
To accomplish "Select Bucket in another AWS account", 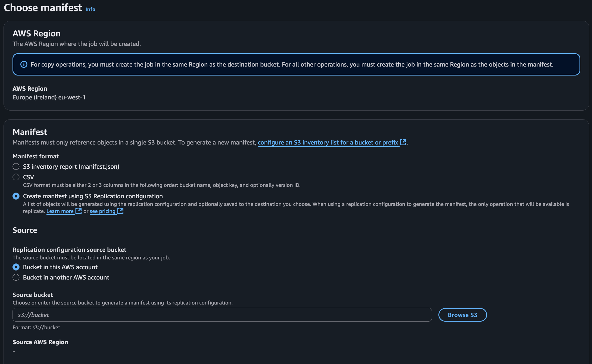I will coord(16,277).
